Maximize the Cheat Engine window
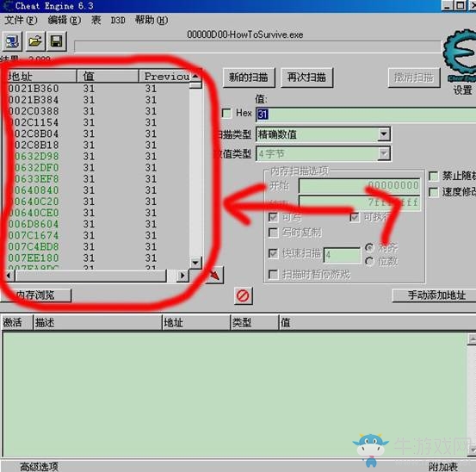This screenshot has width=476, height=472. 461,6
